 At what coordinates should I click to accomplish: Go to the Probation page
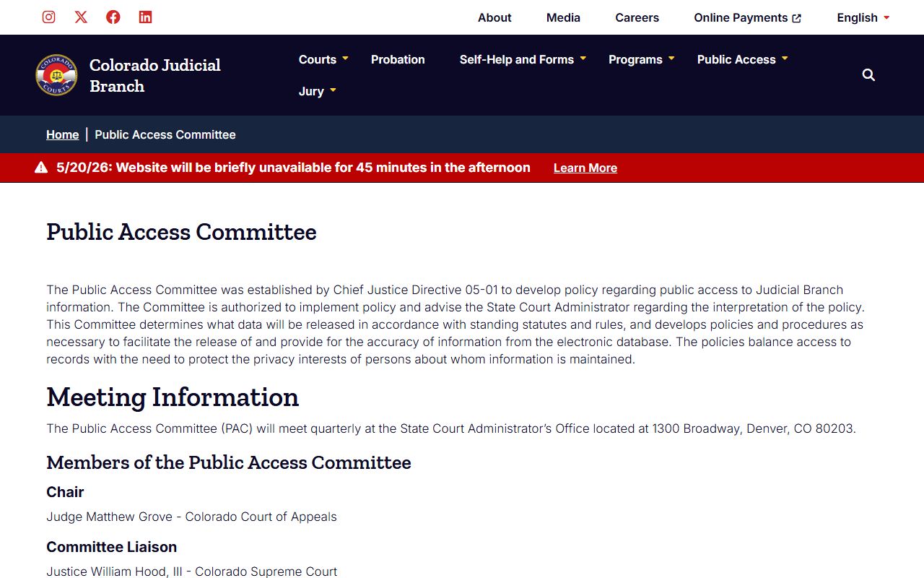click(x=398, y=59)
